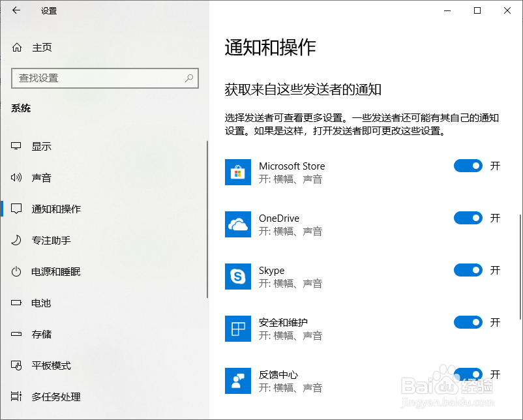Toggle the 反馈中心 notification switch

468,374
